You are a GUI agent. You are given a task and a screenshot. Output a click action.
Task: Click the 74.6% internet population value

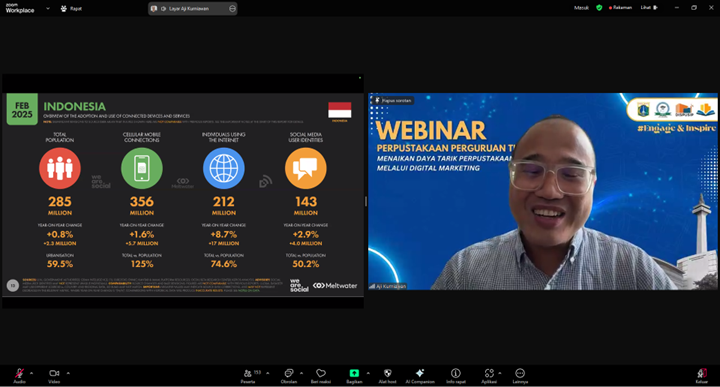pos(224,264)
